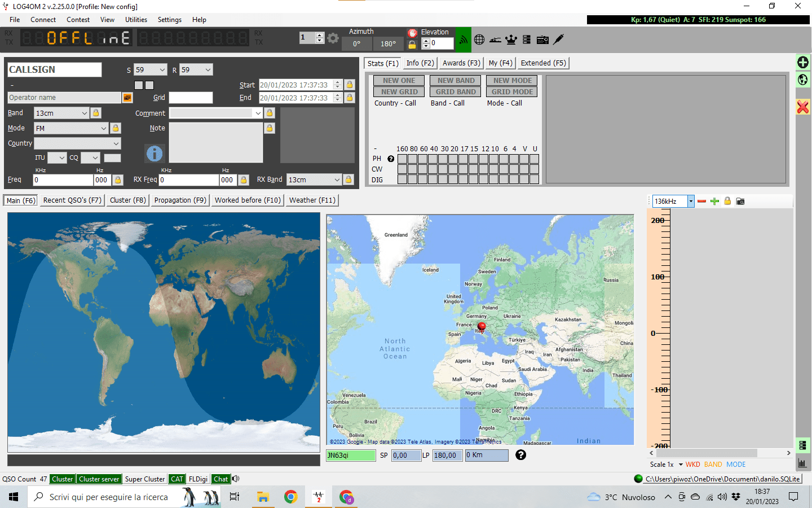This screenshot has width=812, height=508.
Task: Click the 0° Azimuth button
Action: (x=357, y=43)
